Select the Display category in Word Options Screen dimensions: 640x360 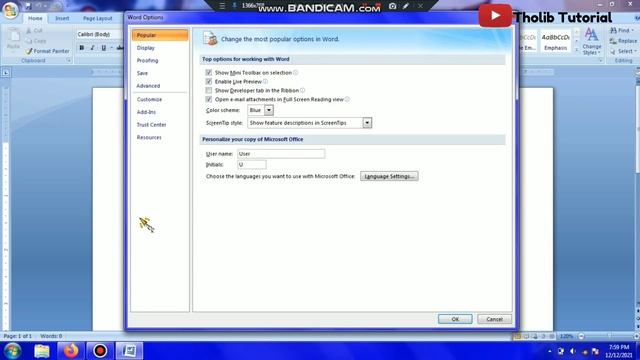click(x=160, y=48)
